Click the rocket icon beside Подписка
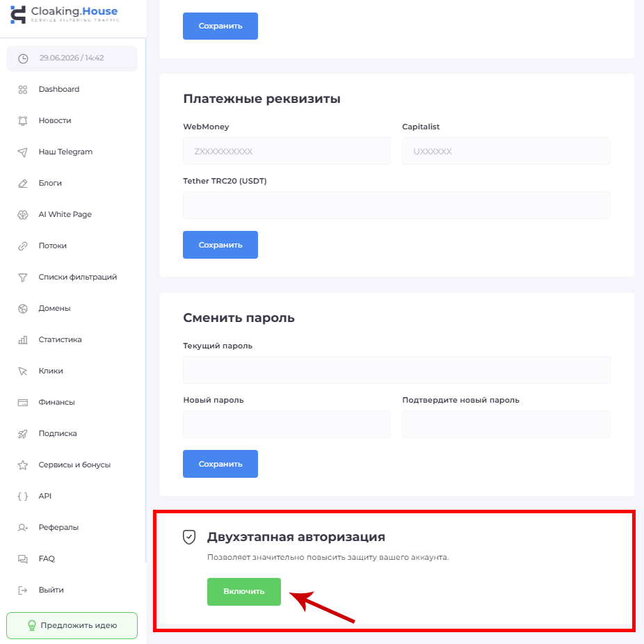 [x=22, y=434]
